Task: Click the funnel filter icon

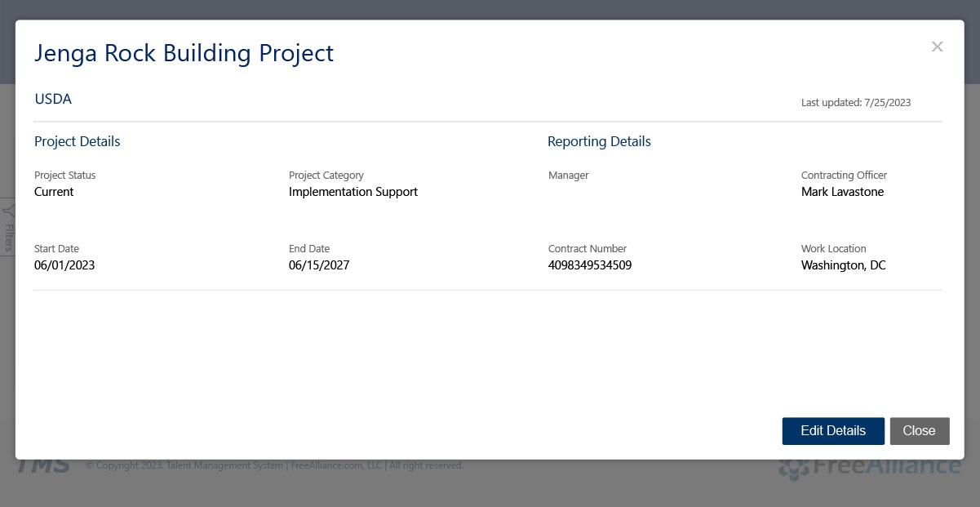Action: [8, 211]
